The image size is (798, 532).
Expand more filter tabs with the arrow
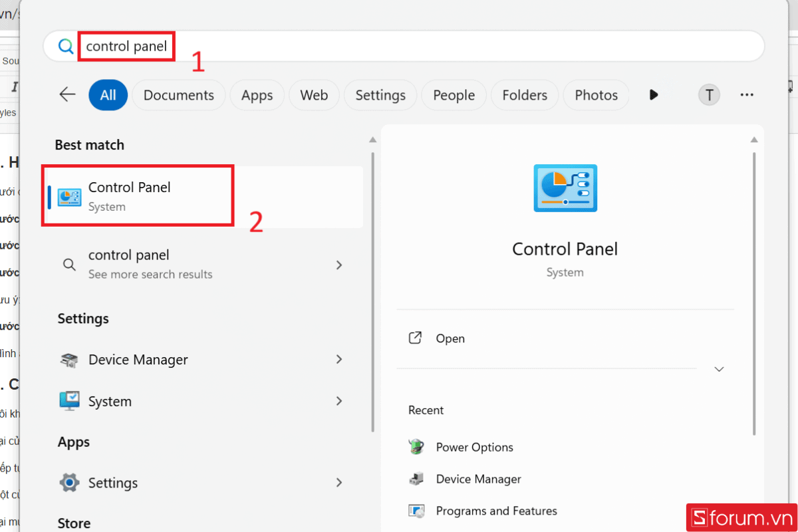pyautogui.click(x=654, y=94)
